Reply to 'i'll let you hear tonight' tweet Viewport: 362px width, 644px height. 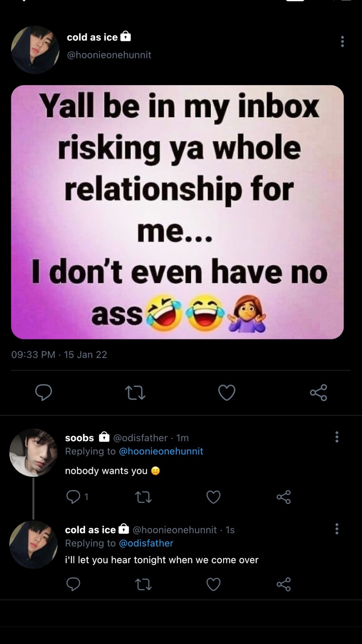73,584
